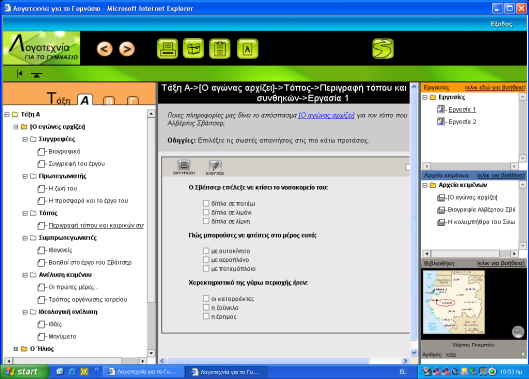Click the green winding-road map icon

coord(383,49)
